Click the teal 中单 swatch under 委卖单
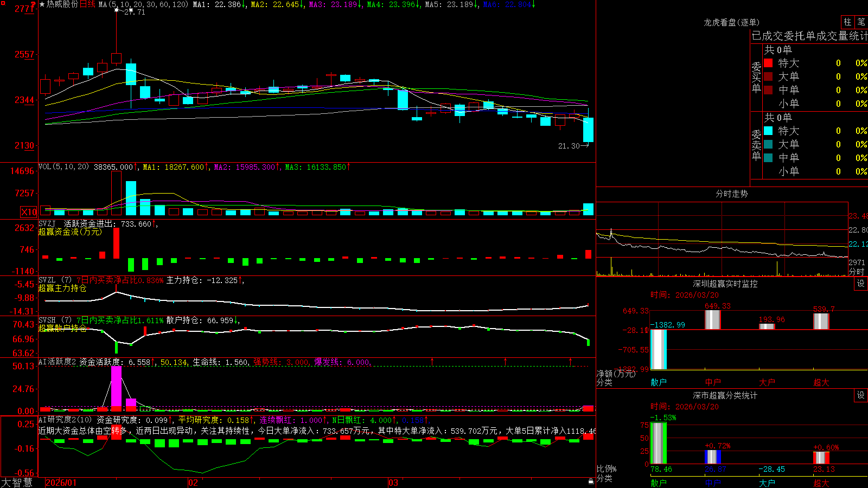 (768, 157)
